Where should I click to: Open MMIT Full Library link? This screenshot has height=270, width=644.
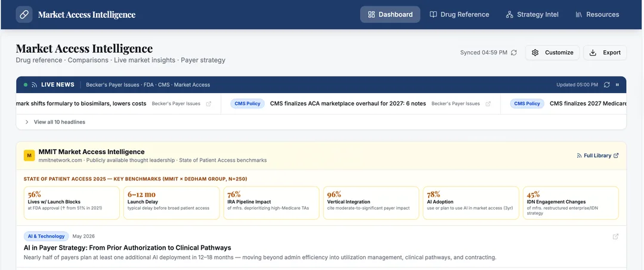tap(597, 155)
